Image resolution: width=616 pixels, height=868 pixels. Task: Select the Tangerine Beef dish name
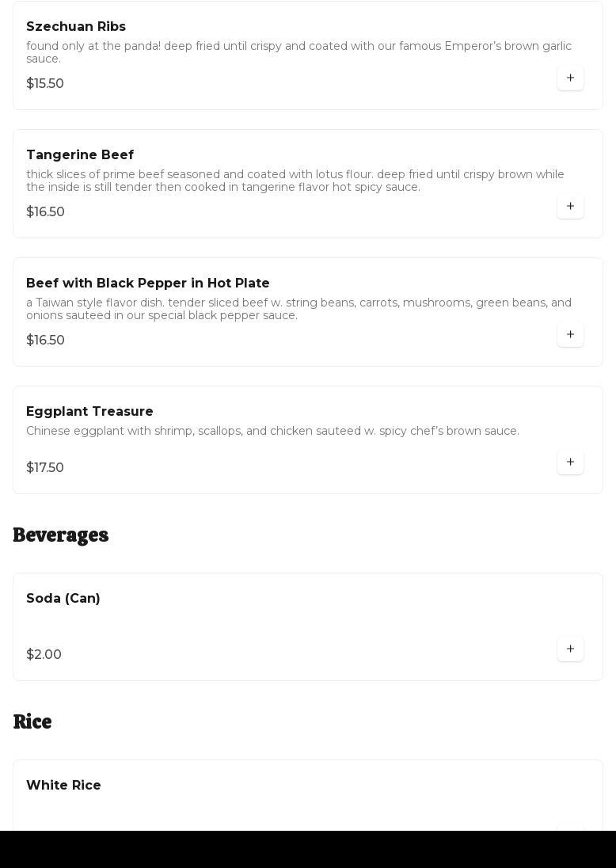click(x=80, y=155)
